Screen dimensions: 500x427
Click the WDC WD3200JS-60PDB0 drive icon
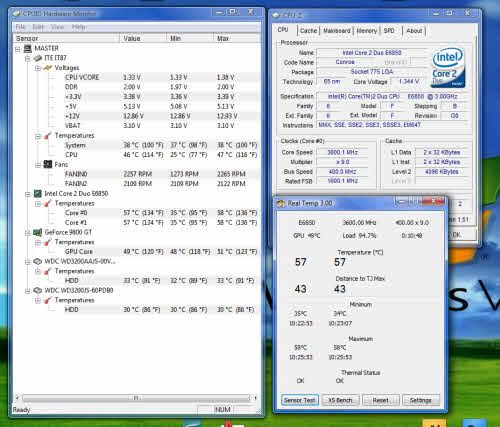click(37, 291)
